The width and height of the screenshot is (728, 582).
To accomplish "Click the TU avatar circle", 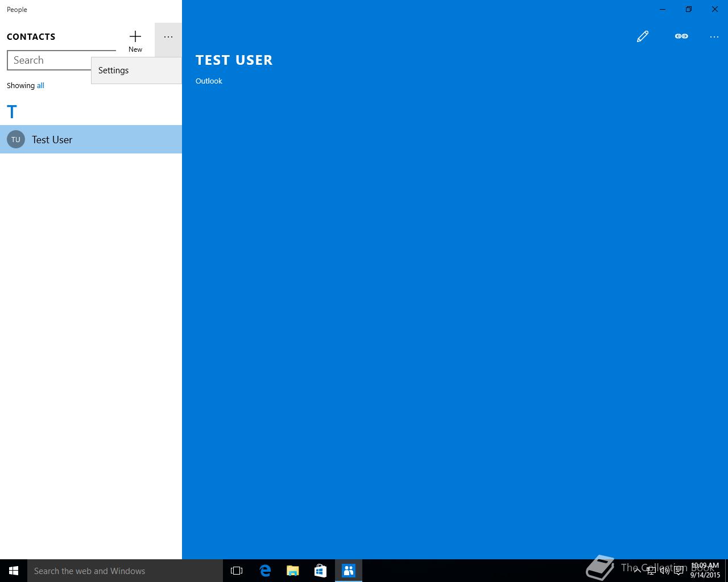I will [x=16, y=139].
